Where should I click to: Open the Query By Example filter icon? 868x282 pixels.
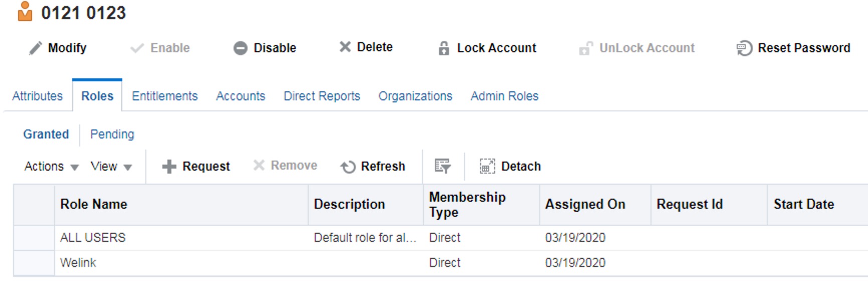(443, 166)
